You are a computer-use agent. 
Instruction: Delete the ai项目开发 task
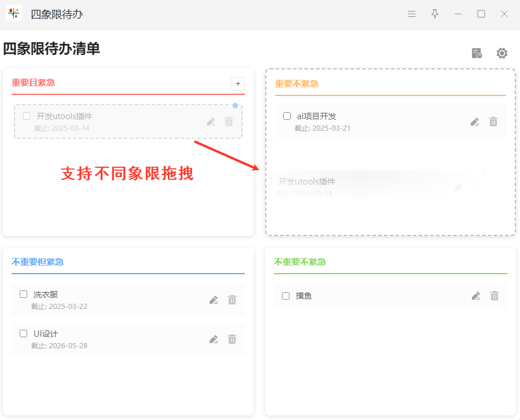click(493, 122)
